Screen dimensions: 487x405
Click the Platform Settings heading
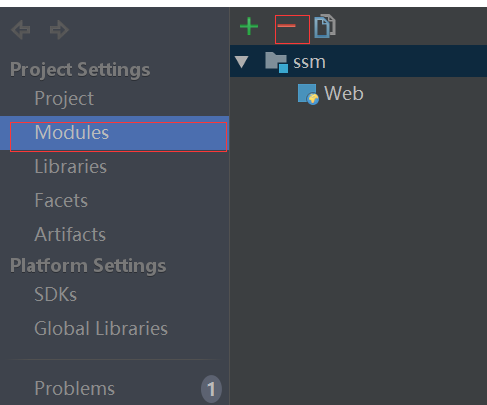[88, 266]
